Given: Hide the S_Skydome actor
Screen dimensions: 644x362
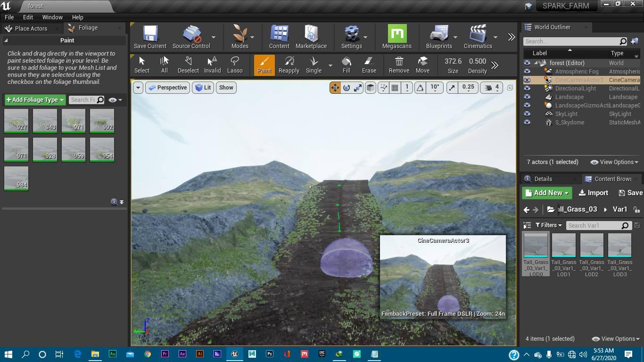Looking at the screenshot, I should click(527, 122).
